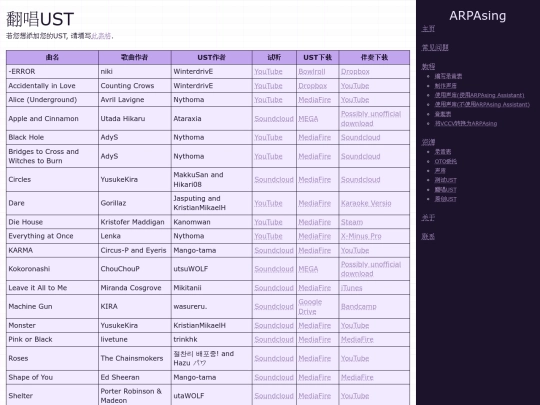Open the 使用声库(使用ARPAsing Assistant) tutorial link
Screen dimensions: 540x405
(479, 95)
